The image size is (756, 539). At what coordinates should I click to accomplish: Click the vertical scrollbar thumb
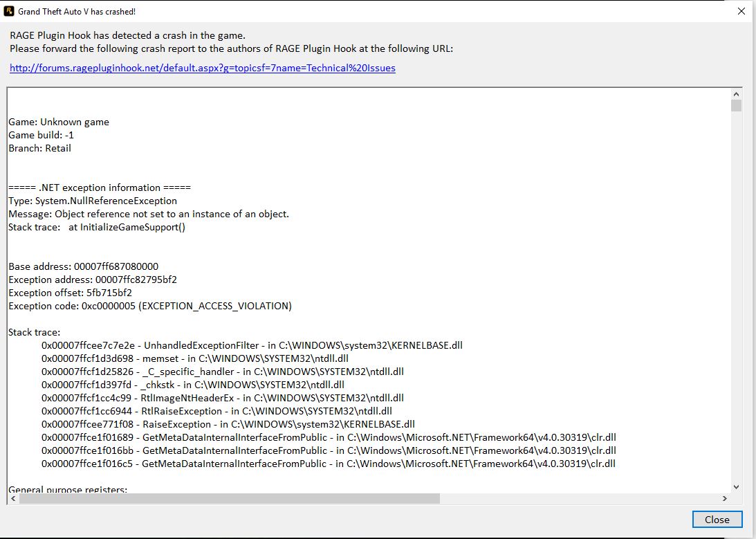pyautogui.click(x=736, y=106)
